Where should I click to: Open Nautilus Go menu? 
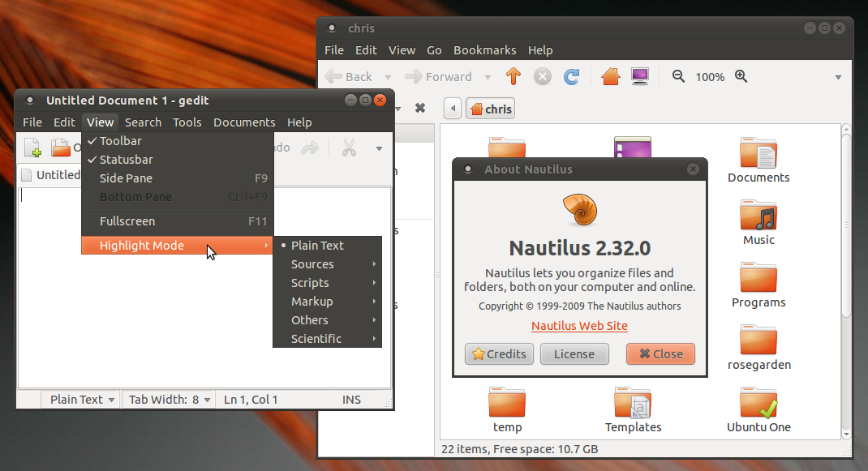pyautogui.click(x=434, y=50)
